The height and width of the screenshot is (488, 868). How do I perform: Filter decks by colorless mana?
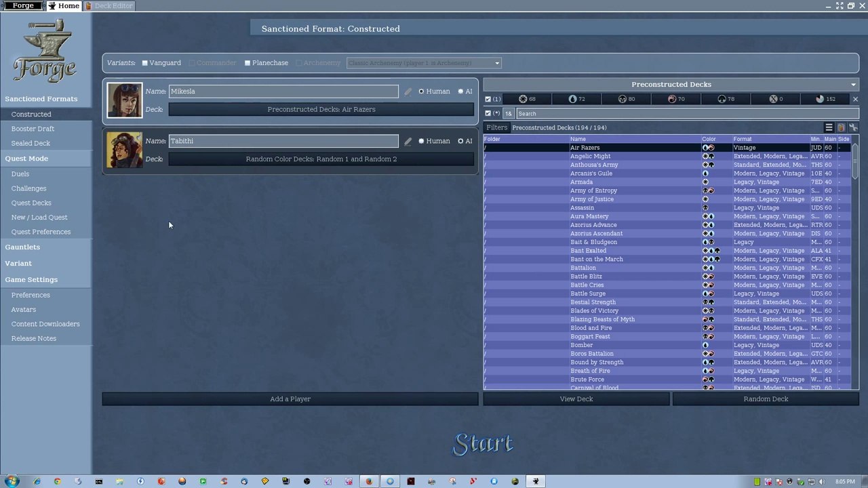[776, 99]
